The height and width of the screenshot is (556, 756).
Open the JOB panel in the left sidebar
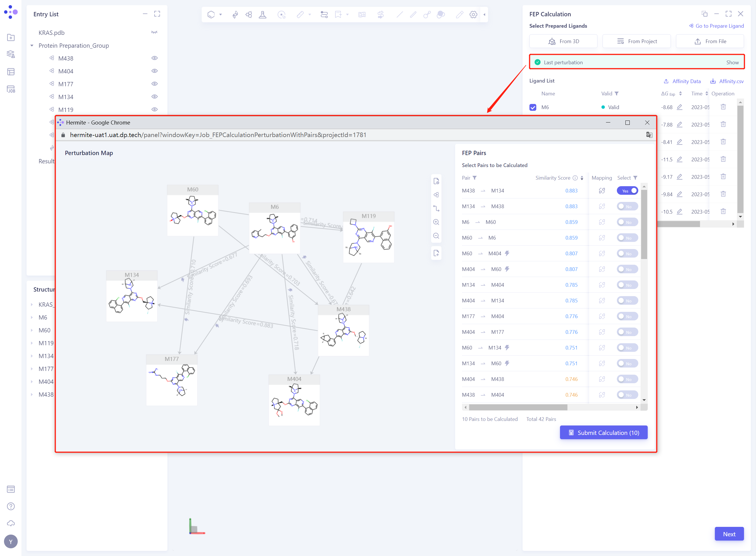(11, 89)
